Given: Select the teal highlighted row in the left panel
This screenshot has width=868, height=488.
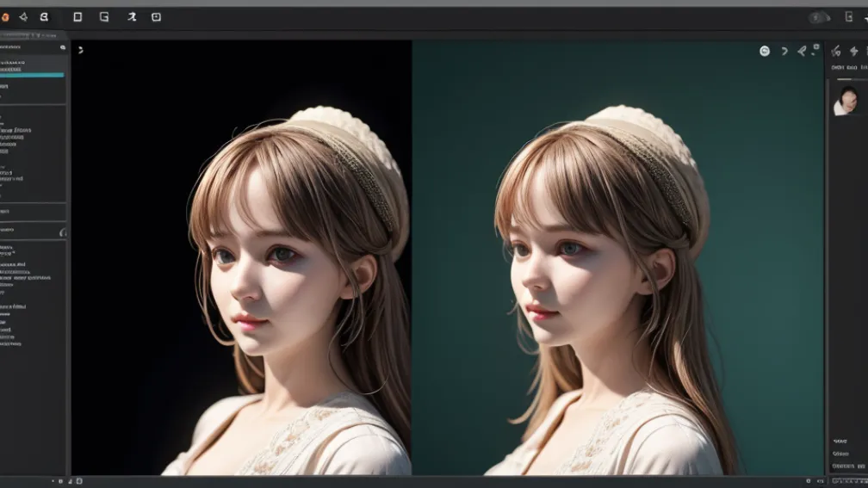Looking at the screenshot, I should pos(32,75).
